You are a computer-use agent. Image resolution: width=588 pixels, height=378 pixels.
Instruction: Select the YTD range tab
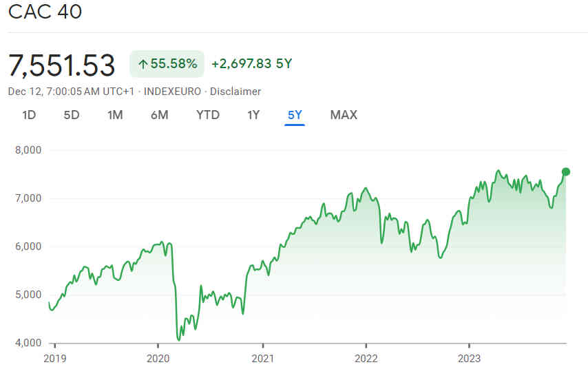[x=208, y=115]
